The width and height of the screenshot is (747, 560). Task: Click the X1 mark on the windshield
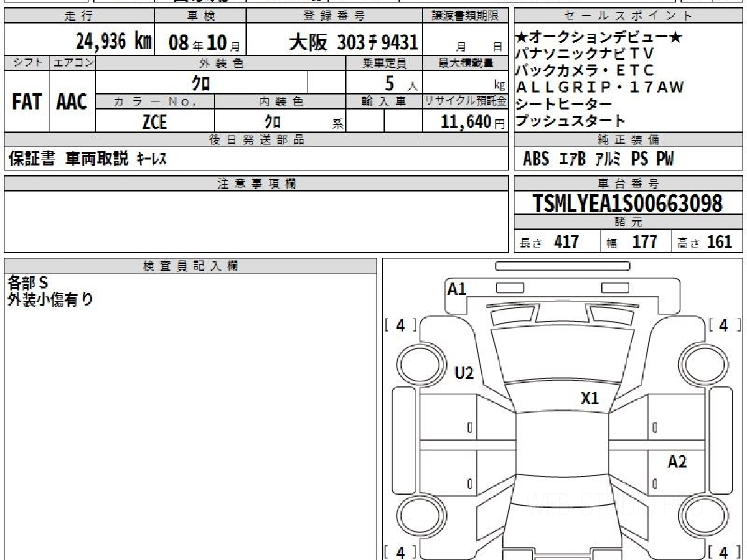[x=590, y=399]
